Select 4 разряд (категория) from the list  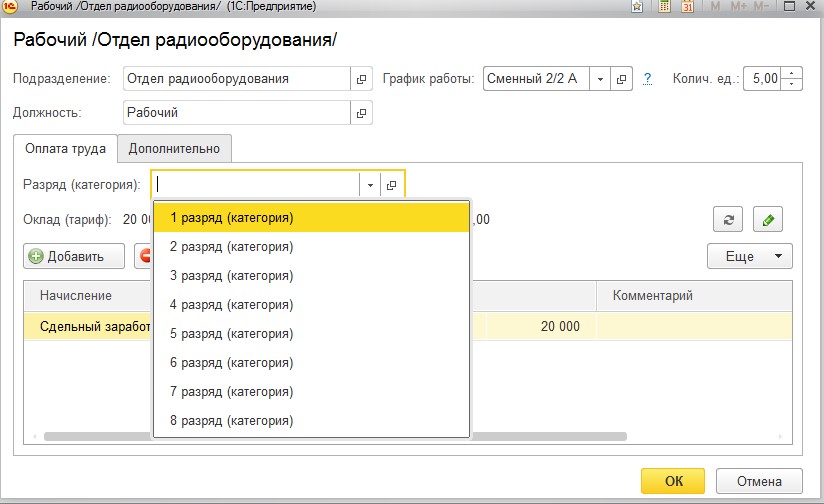pyautogui.click(x=311, y=304)
